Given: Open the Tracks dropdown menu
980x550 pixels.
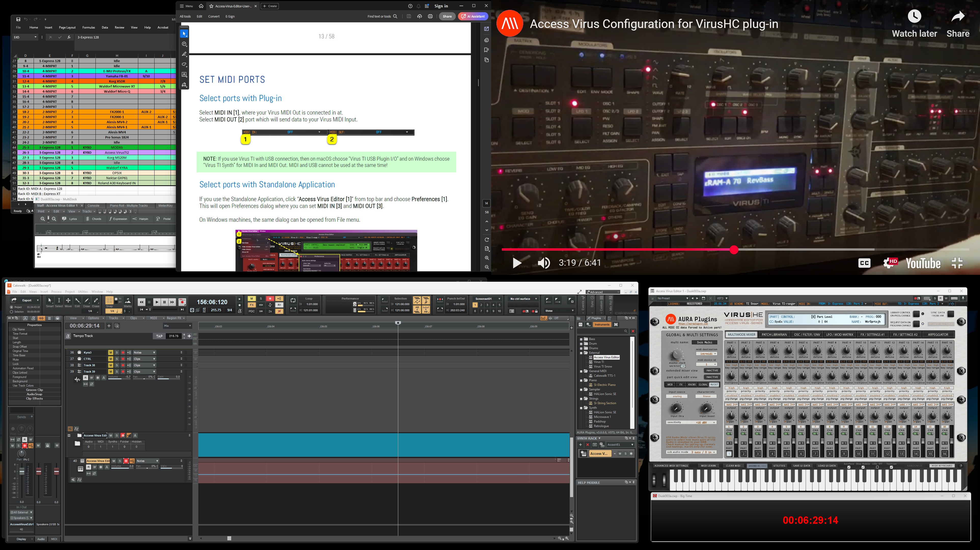Looking at the screenshot, I should click(x=115, y=318).
